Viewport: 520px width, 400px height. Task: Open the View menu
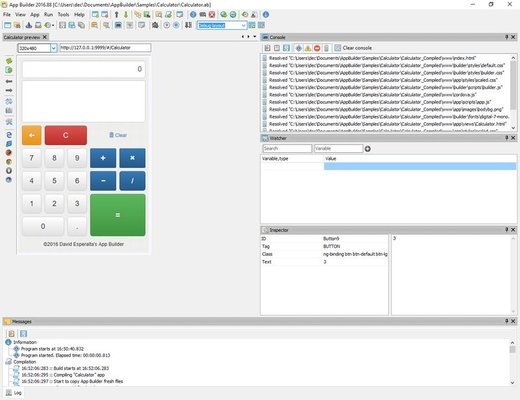point(20,15)
